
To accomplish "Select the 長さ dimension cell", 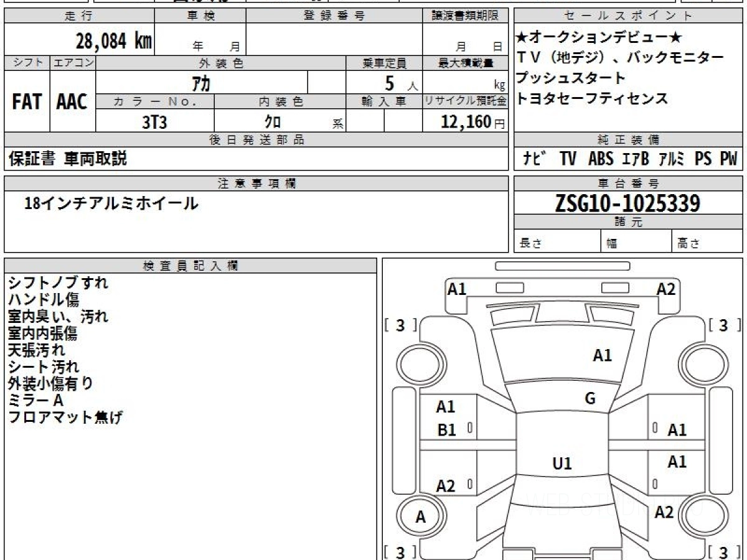I will coord(557,241).
